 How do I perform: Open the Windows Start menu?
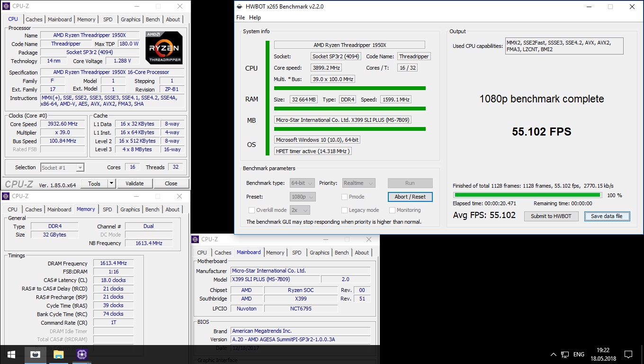coord(11,354)
